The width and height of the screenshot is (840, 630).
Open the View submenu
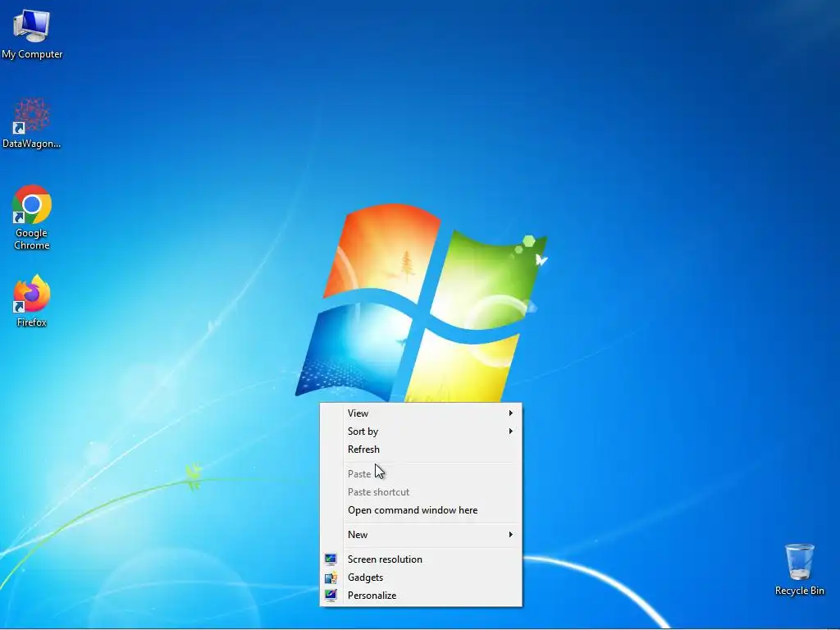click(421, 413)
